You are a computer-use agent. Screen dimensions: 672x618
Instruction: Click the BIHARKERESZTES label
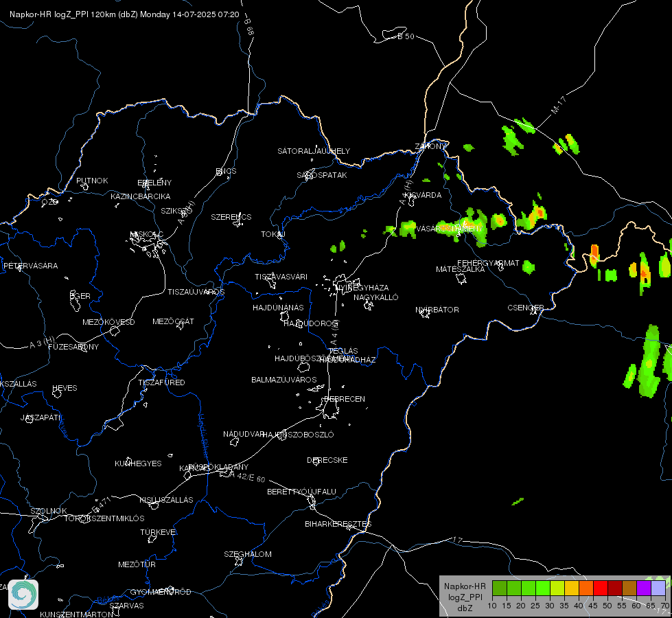pyautogui.click(x=338, y=524)
